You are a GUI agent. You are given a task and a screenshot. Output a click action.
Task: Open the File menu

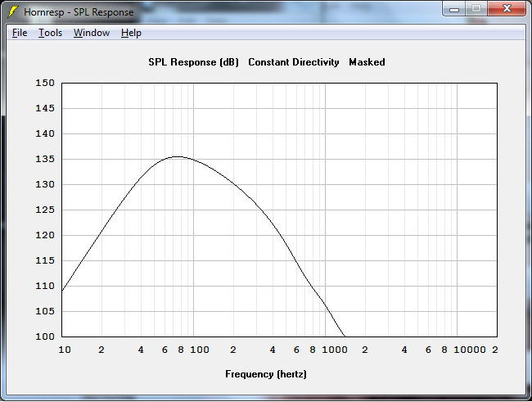pyautogui.click(x=20, y=33)
